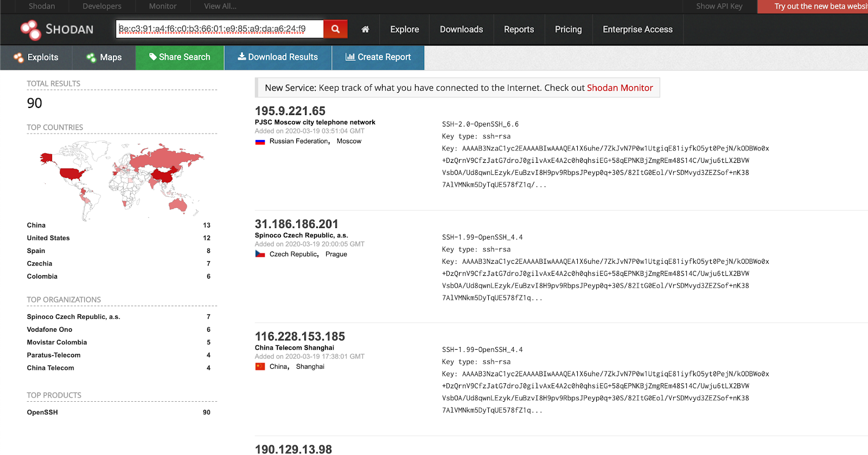
Task: Filter organizations by Spinoco Czech Republic, a.s.
Action: click(74, 317)
